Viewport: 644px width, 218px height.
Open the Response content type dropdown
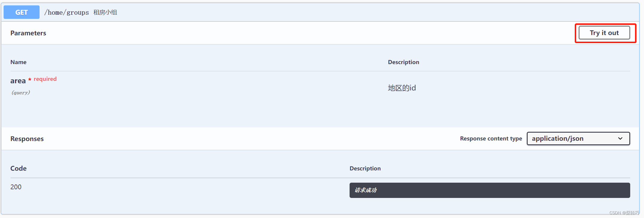click(x=578, y=139)
